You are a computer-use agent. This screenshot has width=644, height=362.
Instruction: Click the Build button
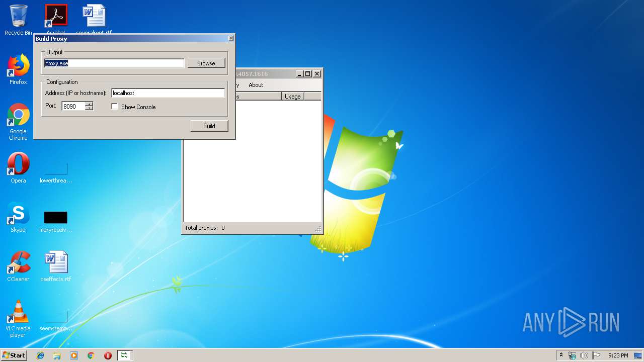(x=209, y=126)
